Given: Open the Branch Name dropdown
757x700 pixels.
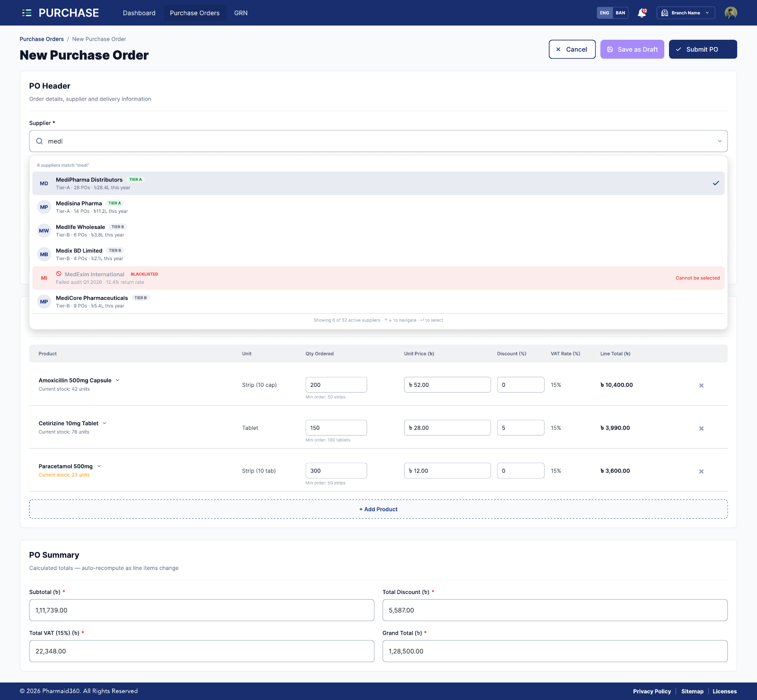Looking at the screenshot, I should [x=686, y=13].
